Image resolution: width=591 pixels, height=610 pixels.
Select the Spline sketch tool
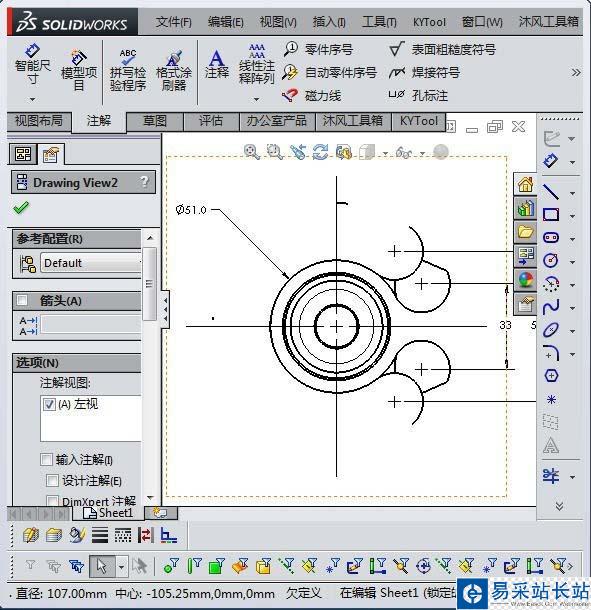click(x=551, y=307)
